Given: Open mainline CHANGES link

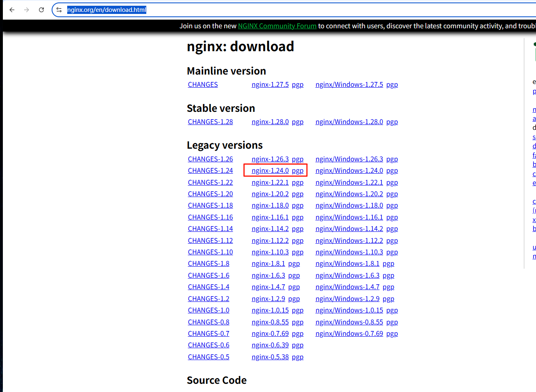Looking at the screenshot, I should [x=203, y=84].
